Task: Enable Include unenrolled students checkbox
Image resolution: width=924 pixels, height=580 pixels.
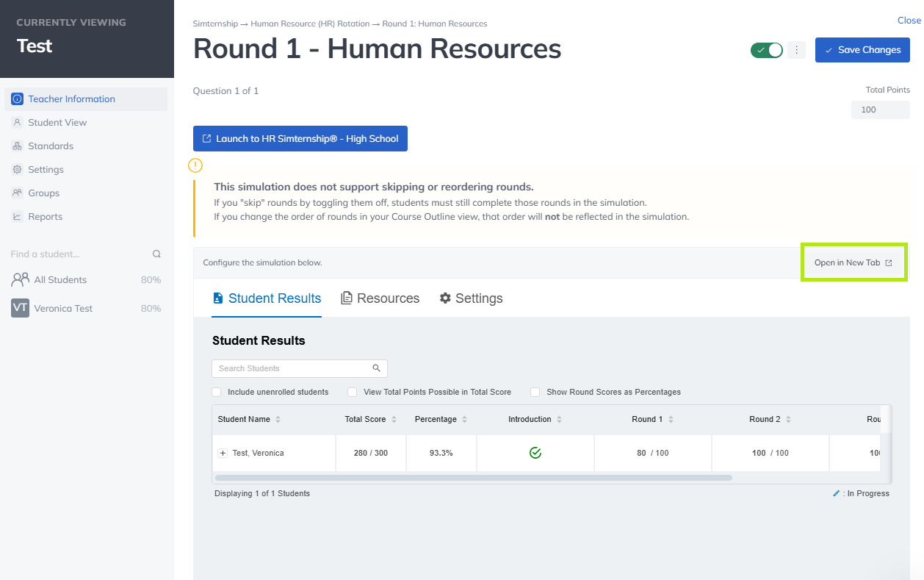Action: click(217, 392)
